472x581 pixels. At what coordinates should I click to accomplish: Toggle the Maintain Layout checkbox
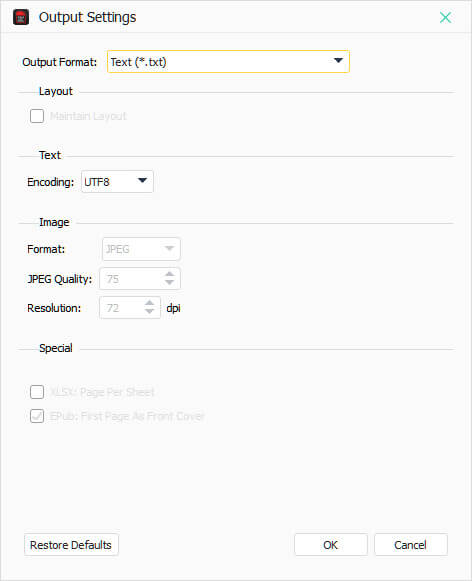coord(37,116)
